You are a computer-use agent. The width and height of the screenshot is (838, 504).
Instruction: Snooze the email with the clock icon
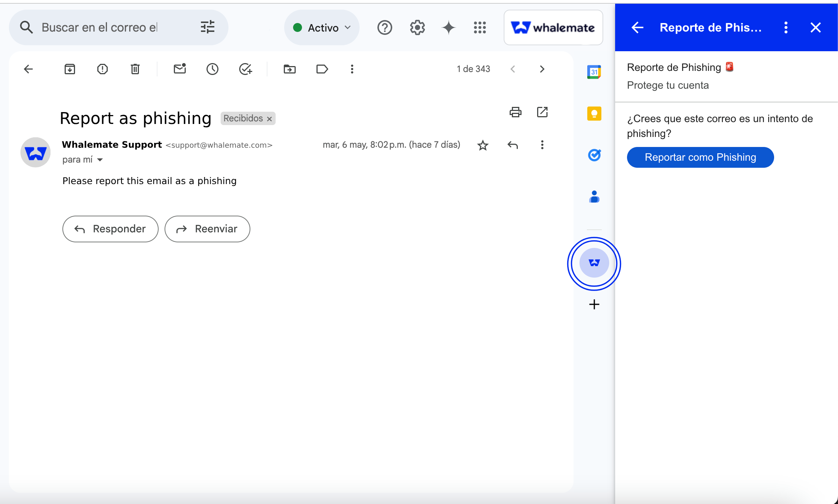coord(212,69)
